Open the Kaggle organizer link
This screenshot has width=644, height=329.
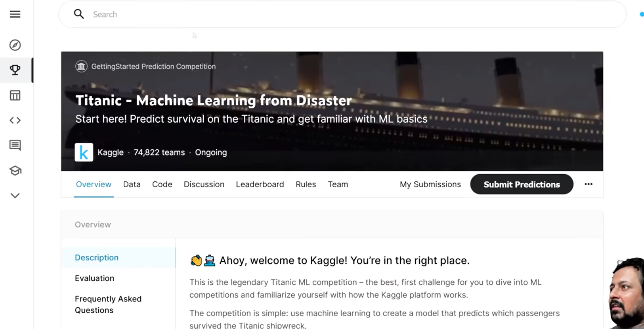(111, 152)
